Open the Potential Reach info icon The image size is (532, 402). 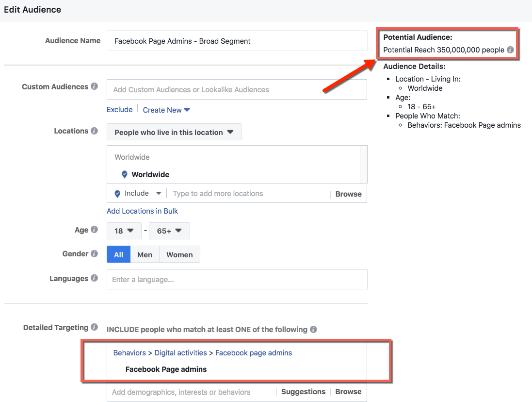[510, 50]
